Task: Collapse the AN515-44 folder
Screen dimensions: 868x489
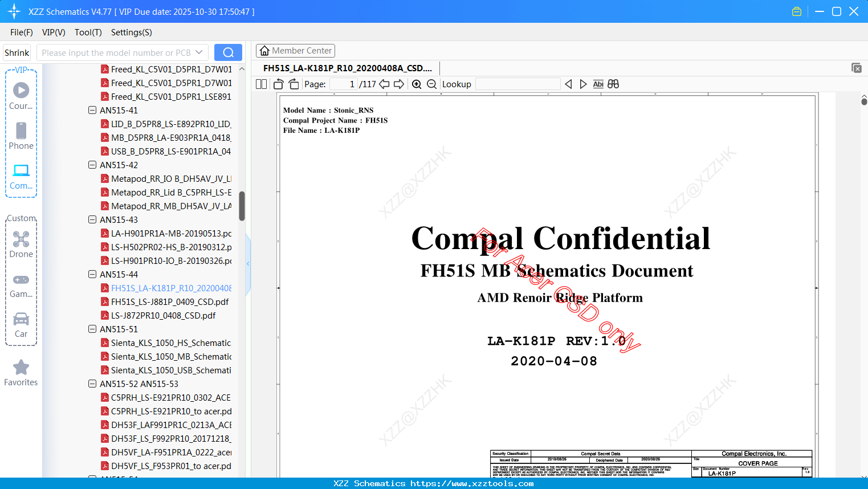Action: (92, 274)
